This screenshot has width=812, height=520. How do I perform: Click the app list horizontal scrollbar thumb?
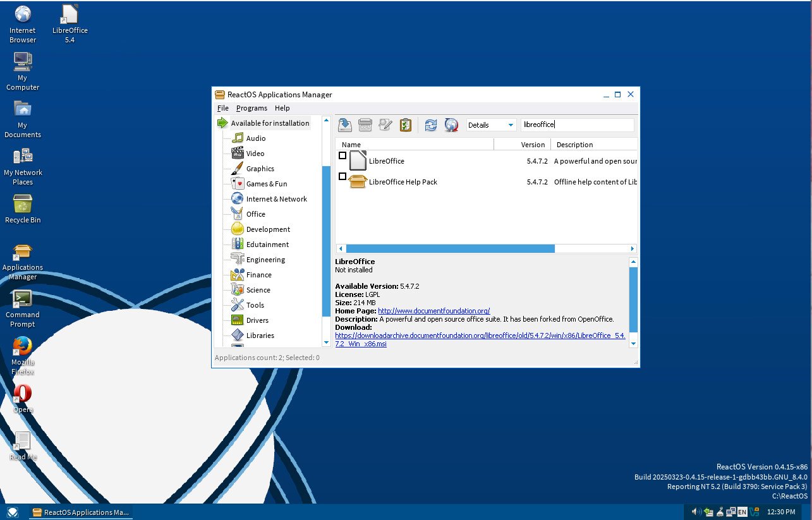(450, 249)
